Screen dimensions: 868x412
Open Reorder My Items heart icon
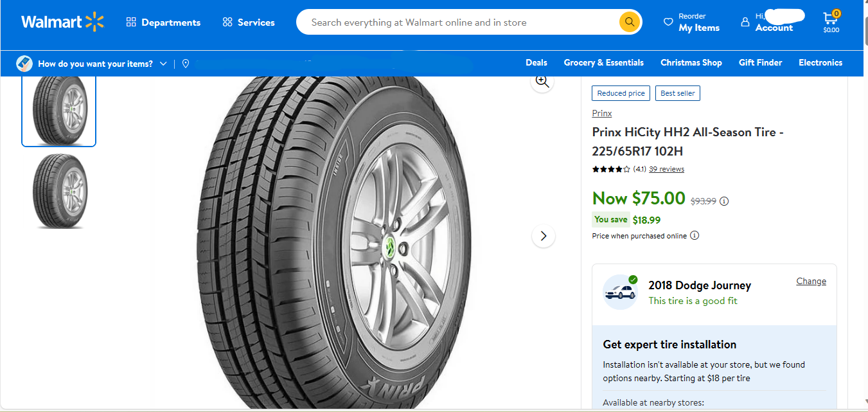[668, 22]
